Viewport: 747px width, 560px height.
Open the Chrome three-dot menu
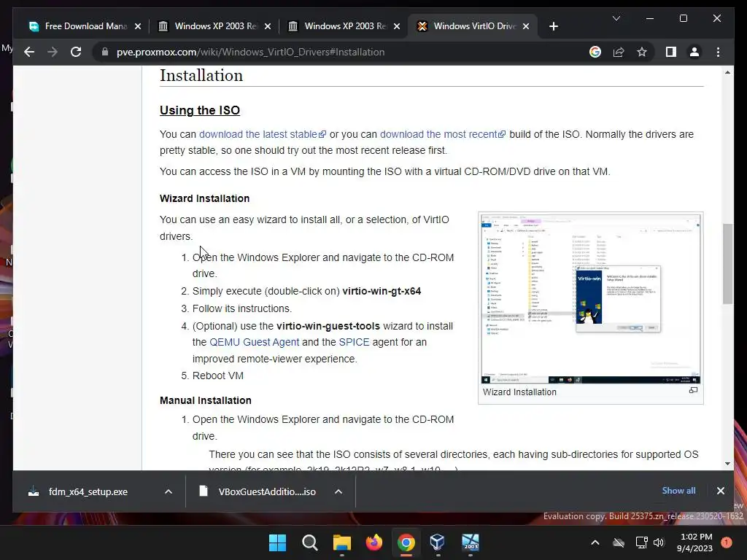718,52
